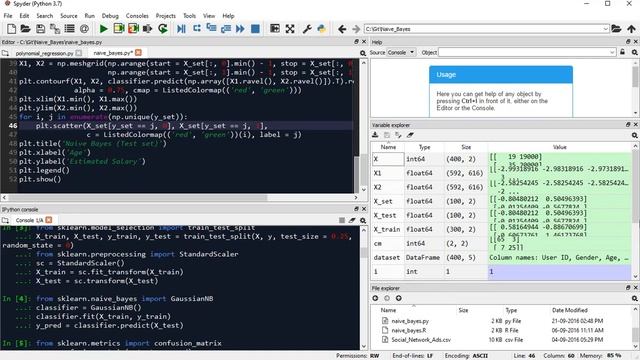Run the selection or current line
This screenshot has height=360, width=640.
click(x=148, y=29)
